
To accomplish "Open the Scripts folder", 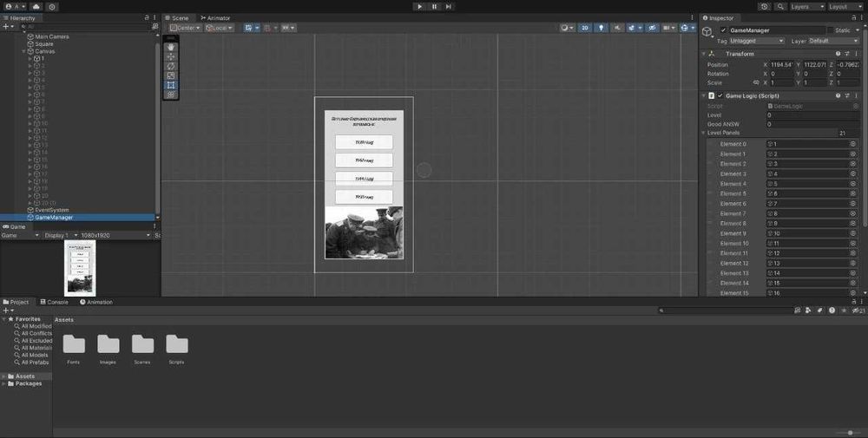I will 176,349.
